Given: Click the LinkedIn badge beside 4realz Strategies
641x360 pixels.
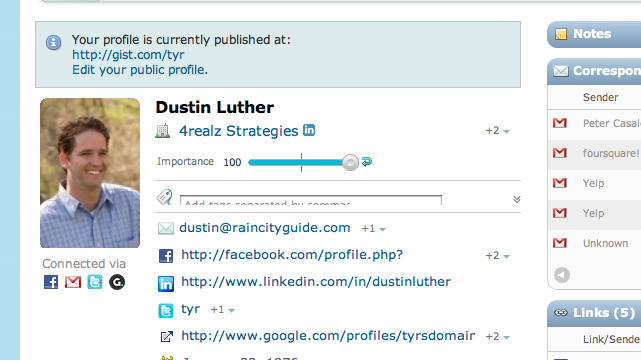Looking at the screenshot, I should 309,130.
